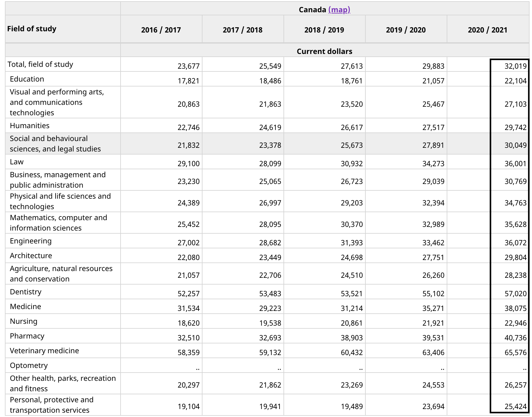
Task: Click the Optometry row label
Action: [x=29, y=365]
